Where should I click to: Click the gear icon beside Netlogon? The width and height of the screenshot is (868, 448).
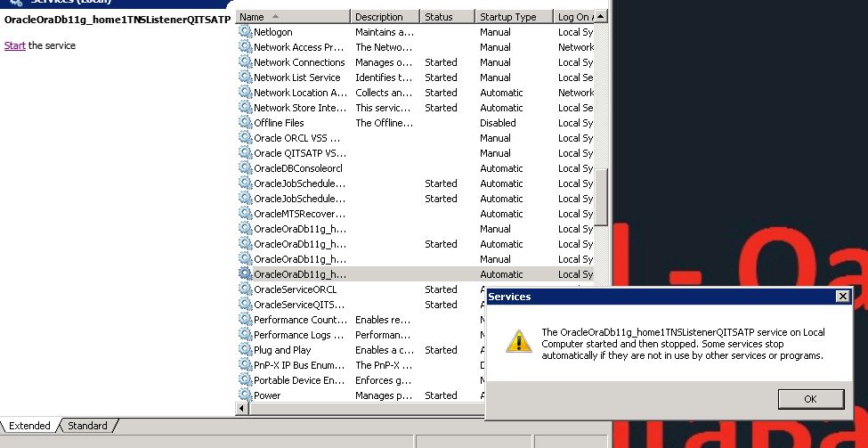click(x=245, y=31)
